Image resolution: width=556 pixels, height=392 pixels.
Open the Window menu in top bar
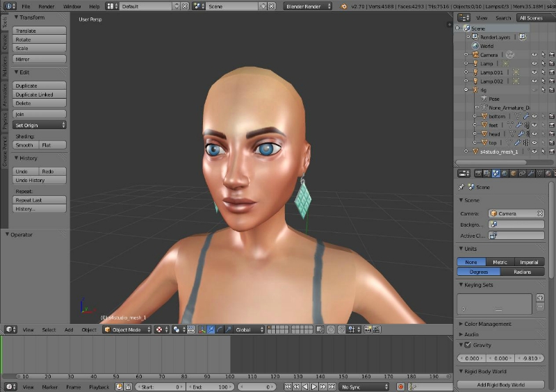[x=72, y=6]
